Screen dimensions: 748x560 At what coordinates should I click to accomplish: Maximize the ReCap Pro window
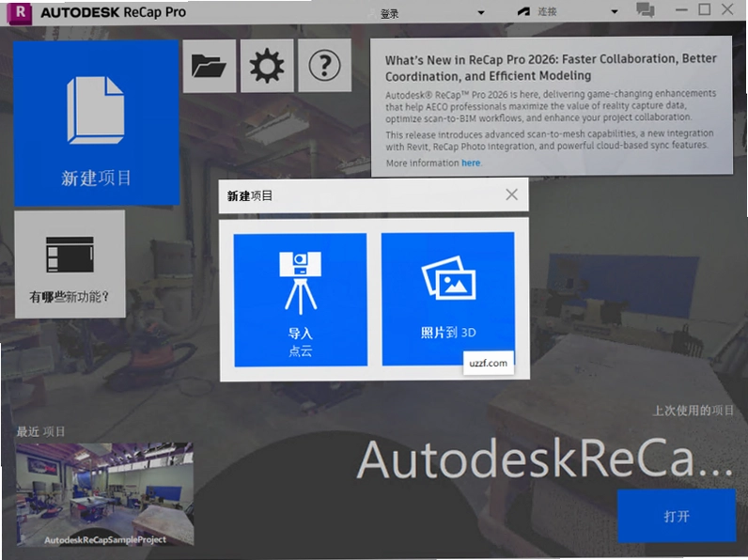[704, 9]
